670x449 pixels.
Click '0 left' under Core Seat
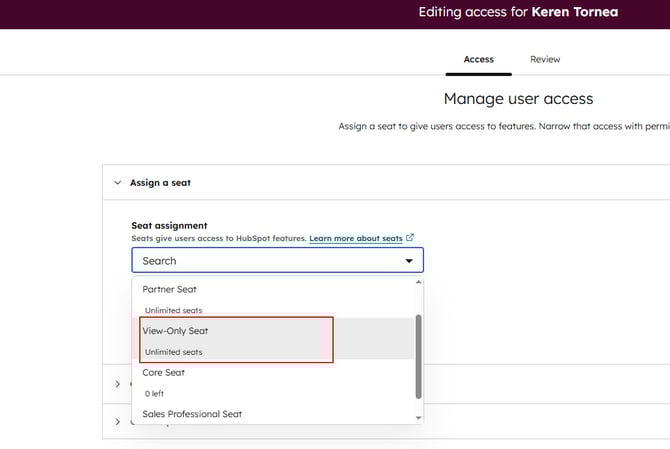(x=154, y=393)
